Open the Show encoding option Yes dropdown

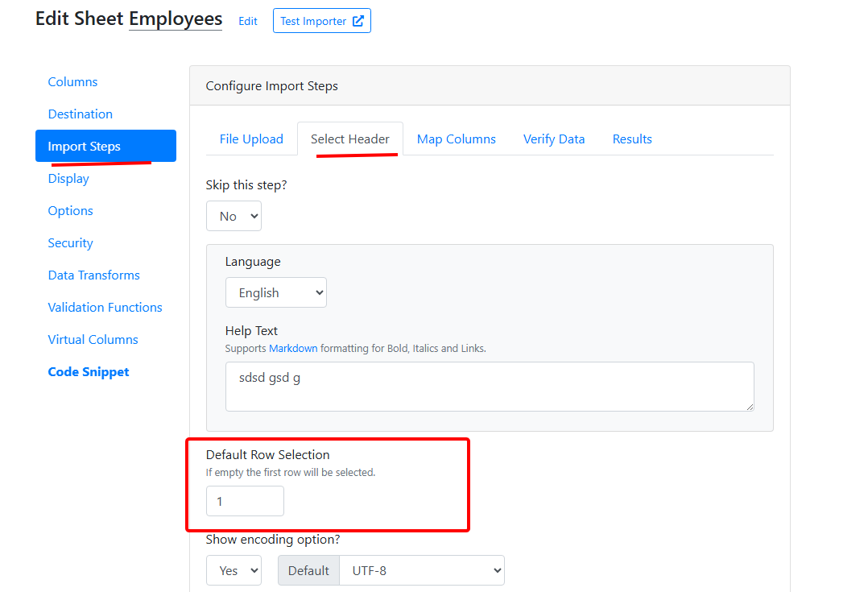coord(234,570)
